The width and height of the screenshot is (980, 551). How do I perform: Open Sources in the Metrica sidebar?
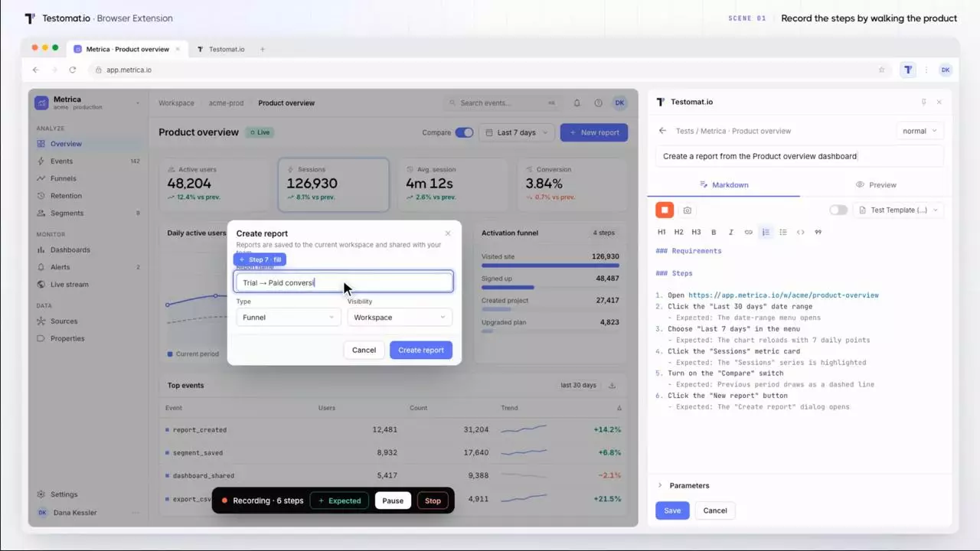(88, 321)
